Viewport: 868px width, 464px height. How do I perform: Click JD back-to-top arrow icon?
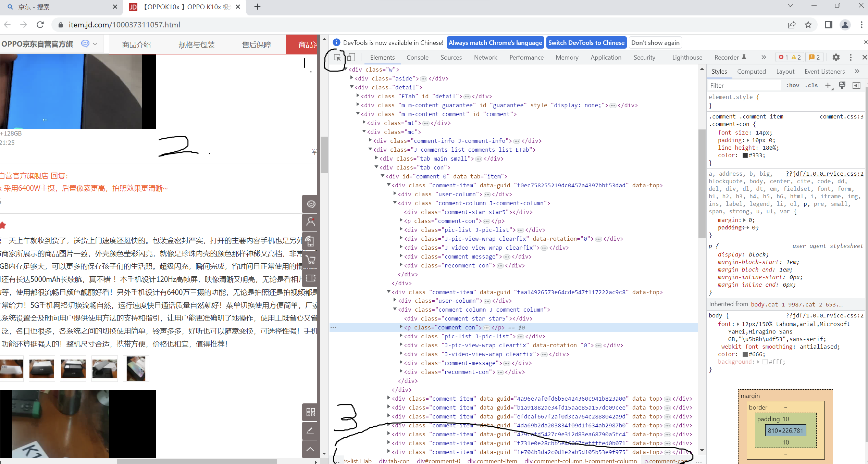[311, 449]
